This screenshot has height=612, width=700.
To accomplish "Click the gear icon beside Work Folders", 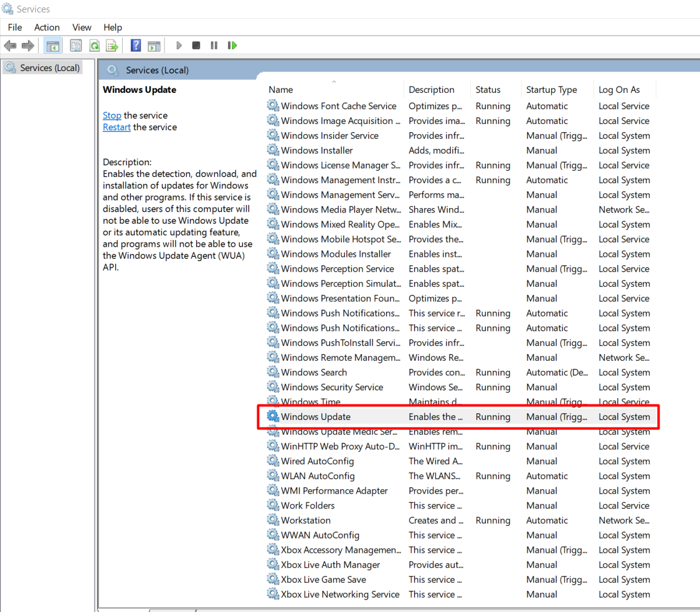I will point(273,505).
